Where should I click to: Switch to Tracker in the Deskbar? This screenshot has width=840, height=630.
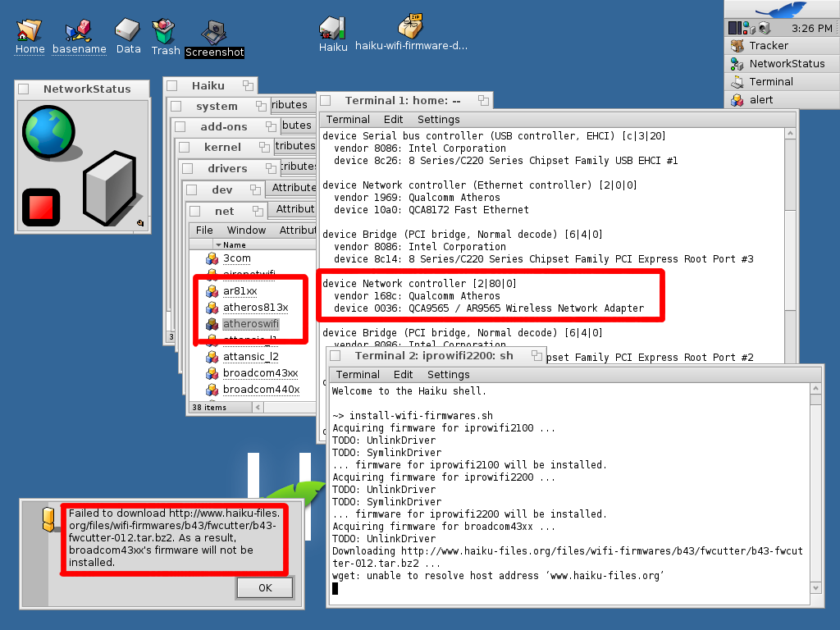pyautogui.click(x=782, y=46)
